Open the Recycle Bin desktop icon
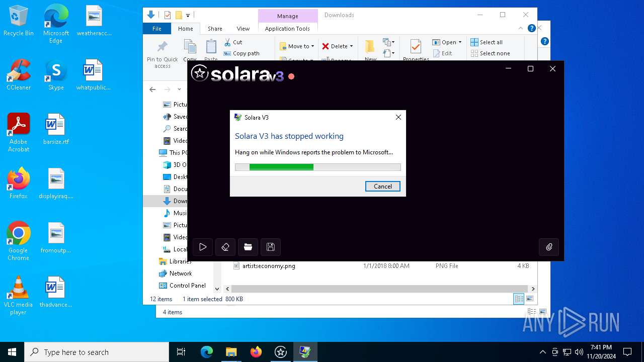Screen dimensions: 644x362 coord(19,21)
